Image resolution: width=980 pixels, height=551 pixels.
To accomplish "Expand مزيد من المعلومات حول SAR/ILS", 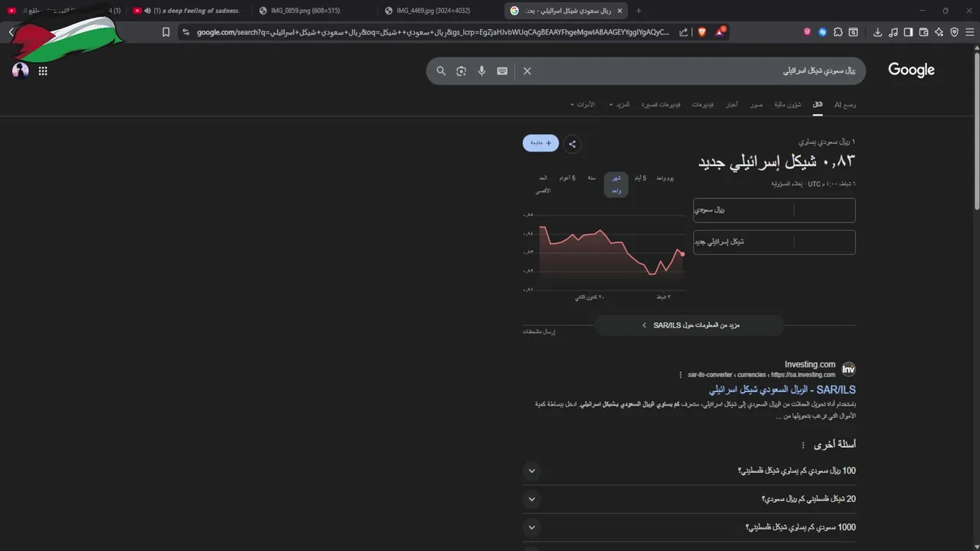I will pos(689,325).
